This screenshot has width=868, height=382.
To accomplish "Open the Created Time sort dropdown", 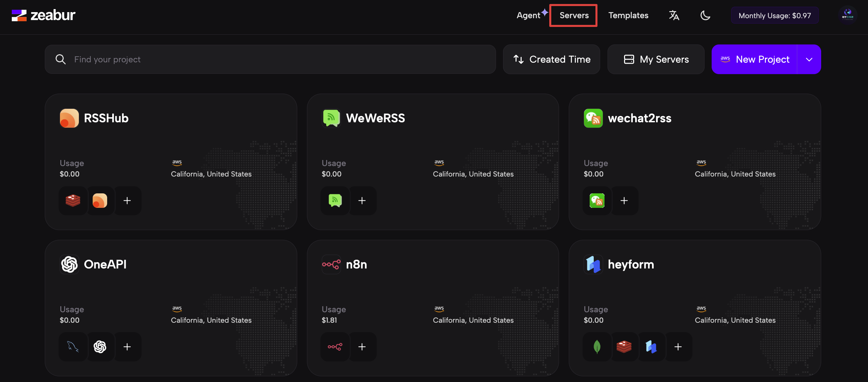I will tap(551, 59).
